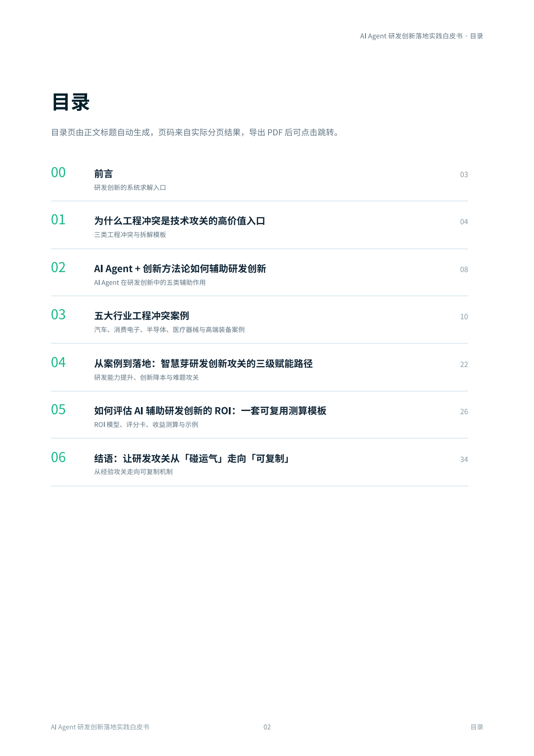The image size is (534, 756).
Task: Click green chapter number 06
Action: point(58,457)
